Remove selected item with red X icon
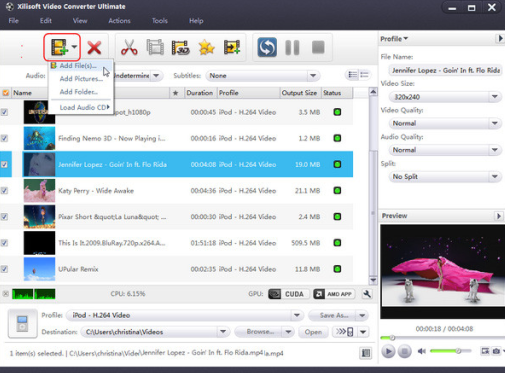This screenshot has height=373, width=505. pos(94,47)
